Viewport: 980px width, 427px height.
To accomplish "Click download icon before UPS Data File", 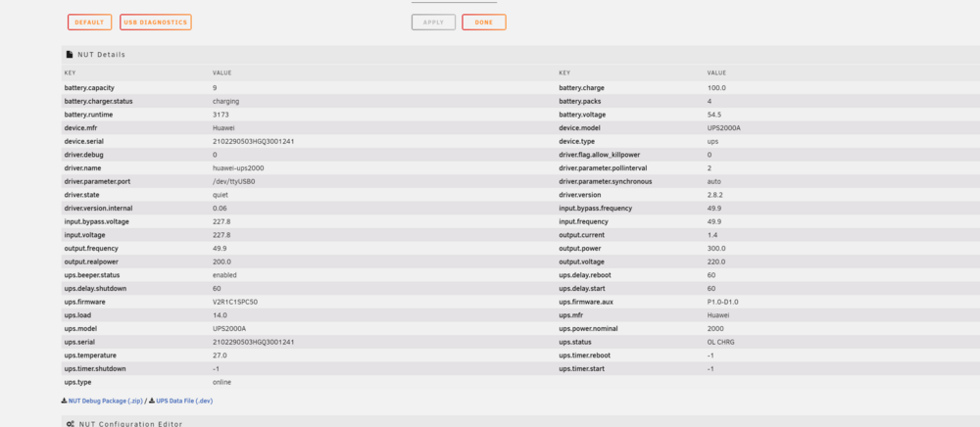I will pos(152,401).
